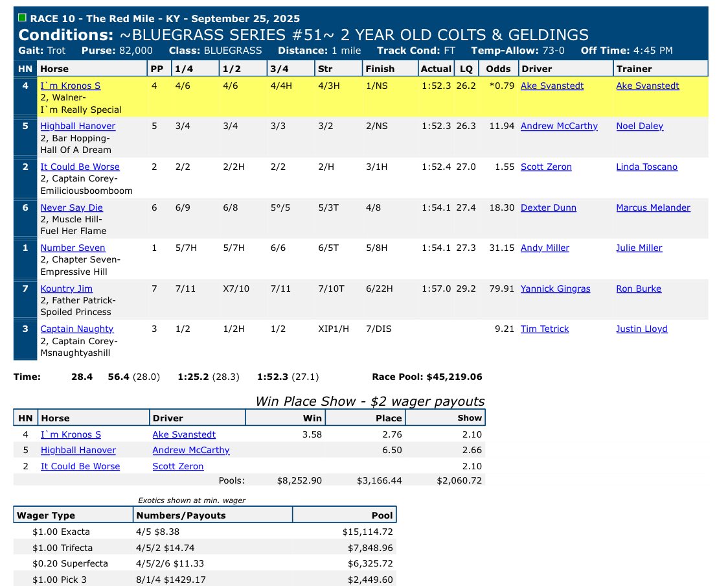The width and height of the screenshot is (728, 586).
Task: Select the *0.79 odds value
Action: pos(502,86)
